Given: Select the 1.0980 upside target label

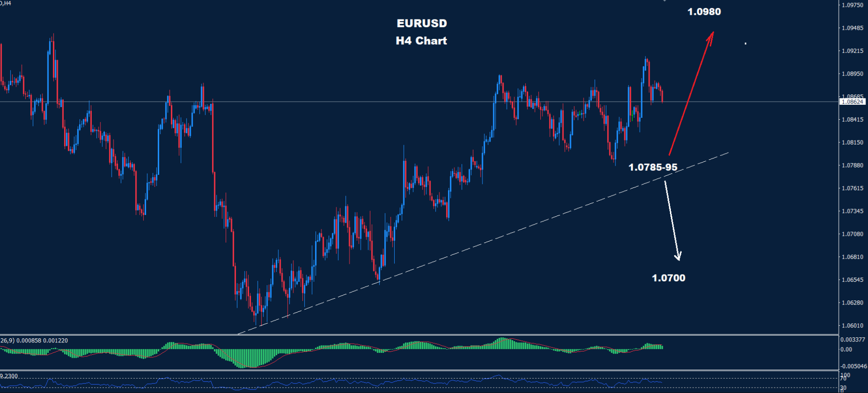Looking at the screenshot, I should (704, 12).
